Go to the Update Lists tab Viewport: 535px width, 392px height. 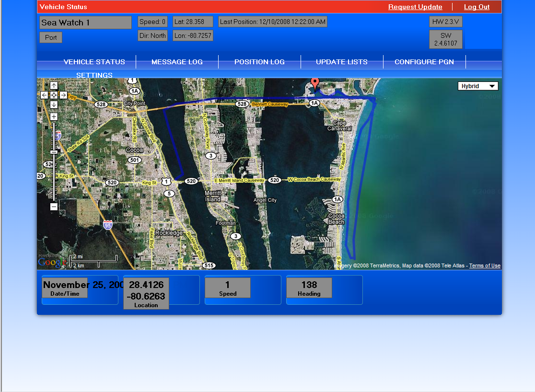coord(341,62)
